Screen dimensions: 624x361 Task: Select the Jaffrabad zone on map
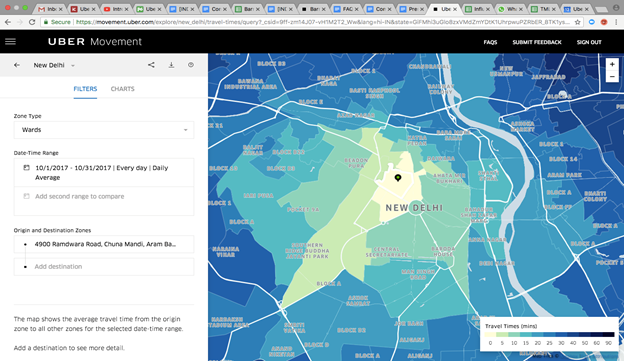[548, 77]
